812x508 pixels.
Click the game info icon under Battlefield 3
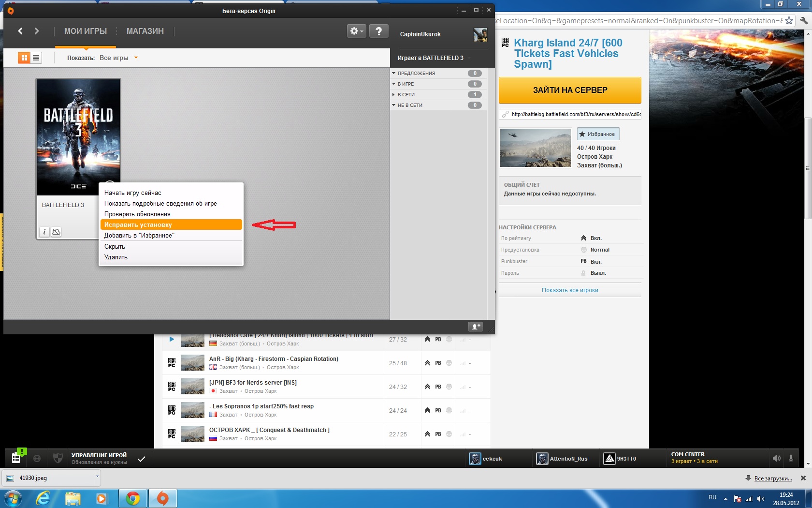(x=44, y=232)
